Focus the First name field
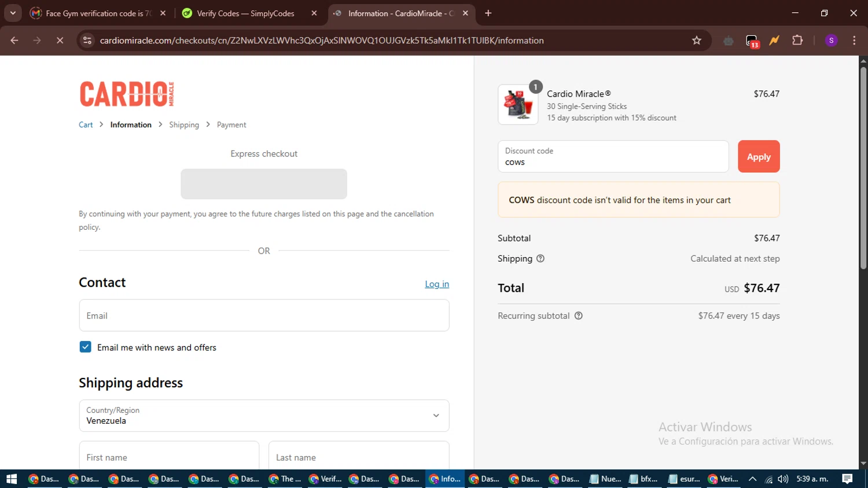The image size is (868, 488). pos(169,457)
